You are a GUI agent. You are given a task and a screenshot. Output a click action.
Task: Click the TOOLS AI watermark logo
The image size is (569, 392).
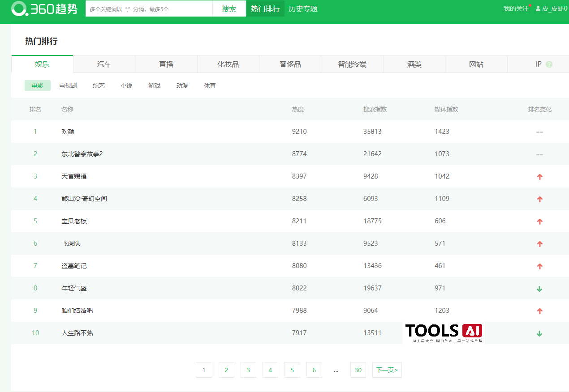(x=443, y=332)
